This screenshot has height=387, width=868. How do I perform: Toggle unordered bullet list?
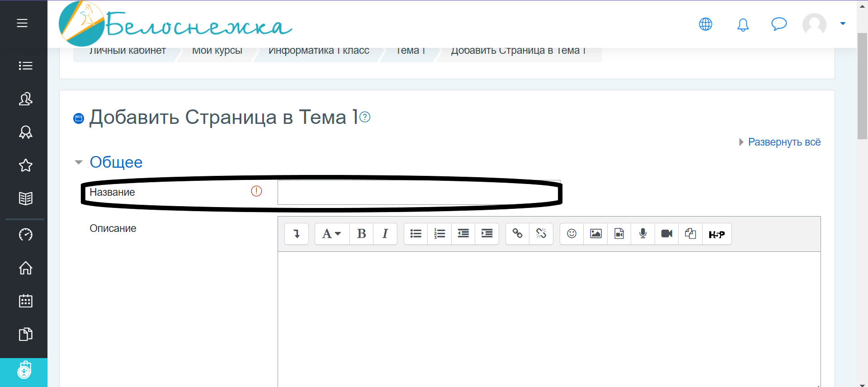coord(415,234)
